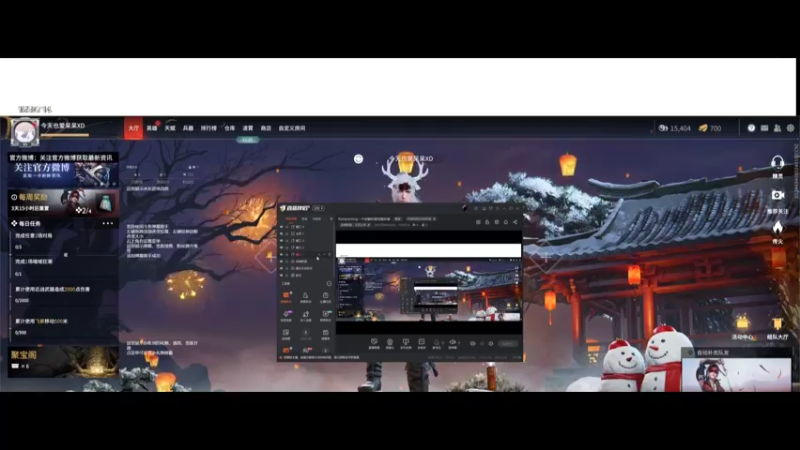Toggle 自动补充队友 auto-fill teammates
The image size is (800, 450).
coord(690,353)
